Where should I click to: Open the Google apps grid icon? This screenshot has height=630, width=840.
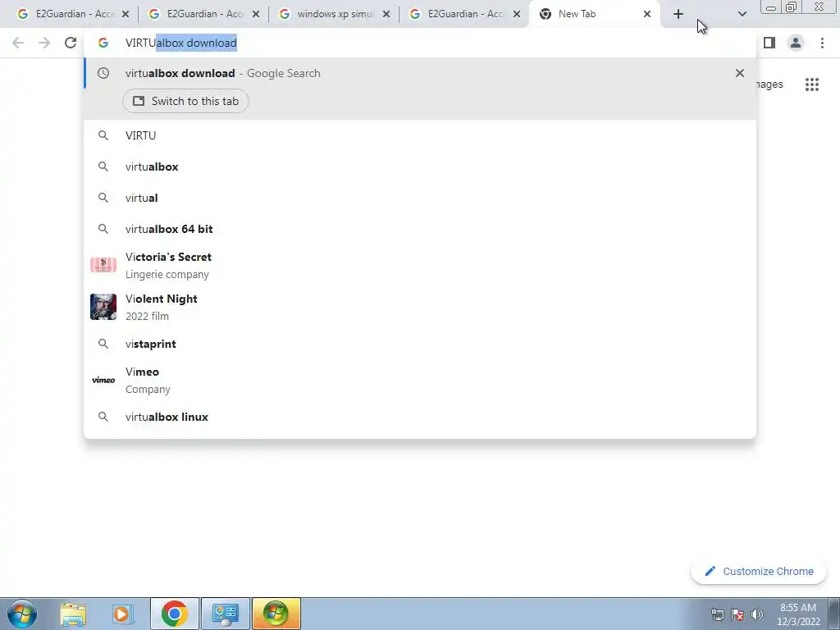[x=812, y=84]
